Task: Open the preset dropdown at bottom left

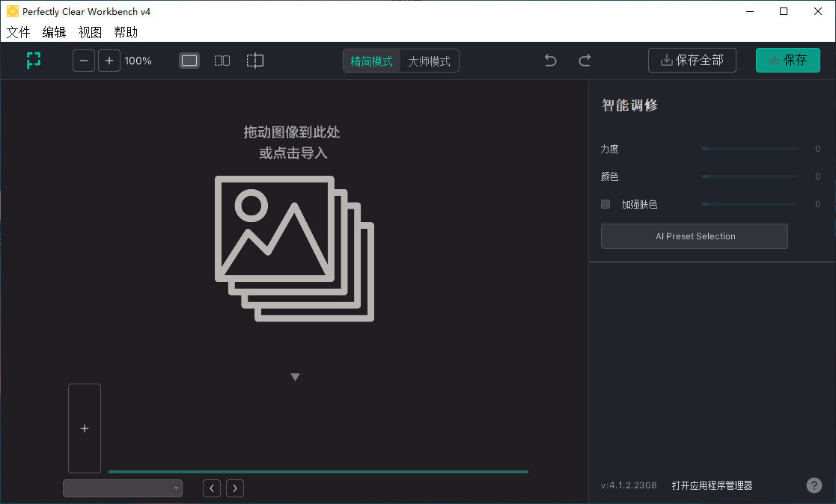Action: coord(122,488)
